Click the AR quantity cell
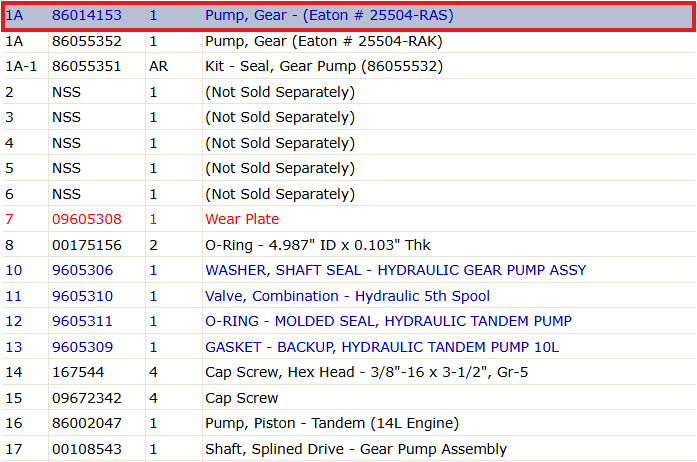Screen dimensions: 697x462 159,67
